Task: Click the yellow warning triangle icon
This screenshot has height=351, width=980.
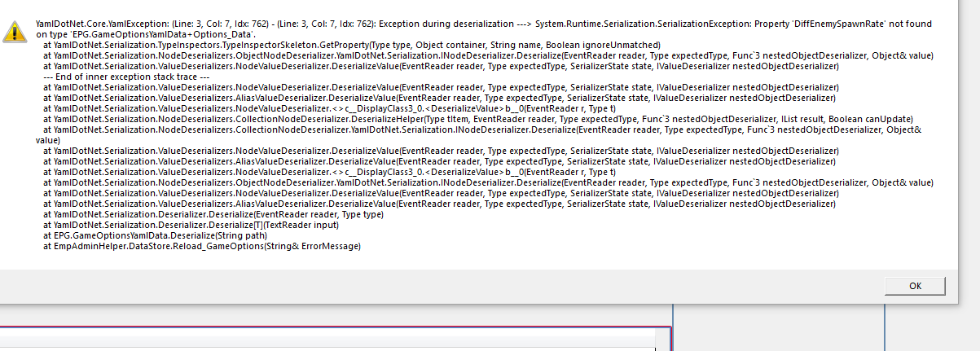Action: (14, 32)
